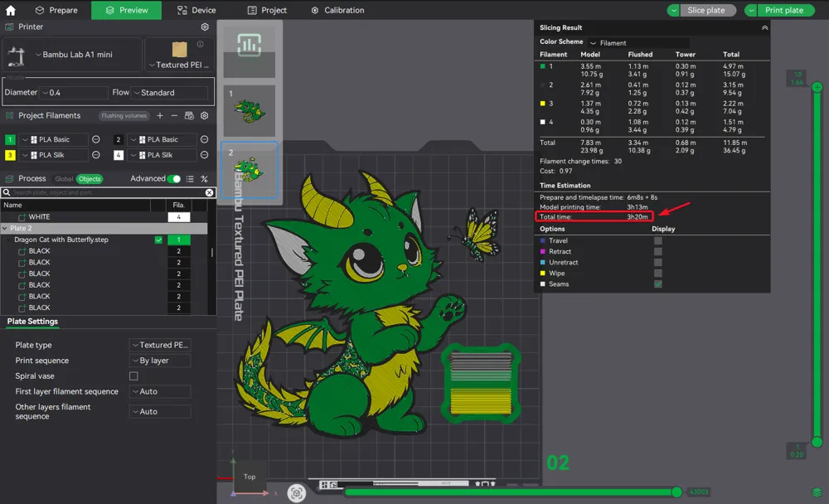Click vertical layer slider bottom handle
The height and width of the screenshot is (504, 829).
click(x=817, y=442)
